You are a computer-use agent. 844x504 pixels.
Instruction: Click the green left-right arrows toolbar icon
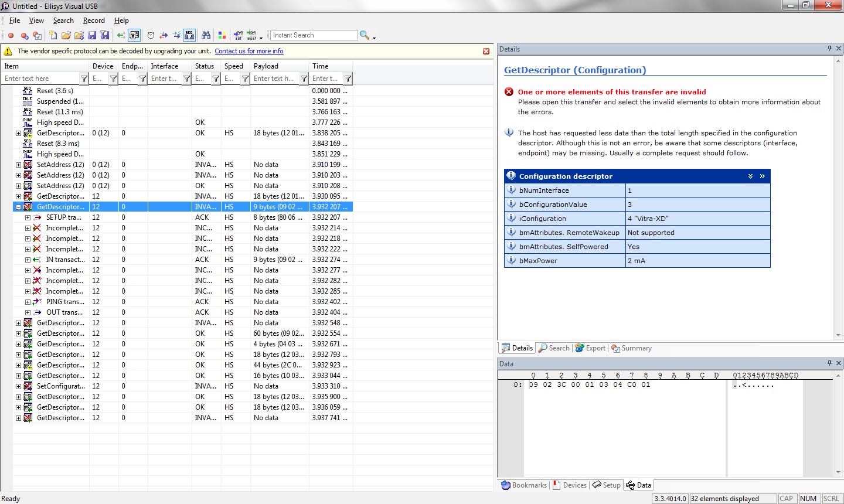click(x=121, y=36)
